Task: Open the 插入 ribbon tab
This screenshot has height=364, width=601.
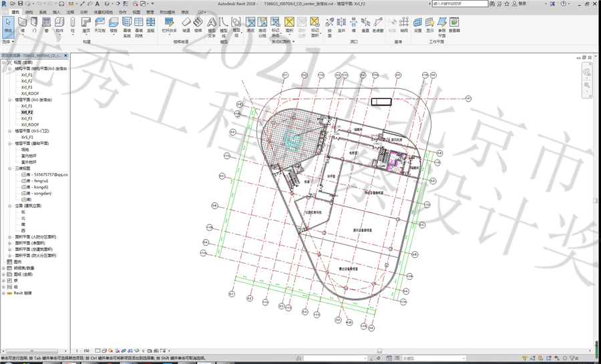Action: [56, 12]
